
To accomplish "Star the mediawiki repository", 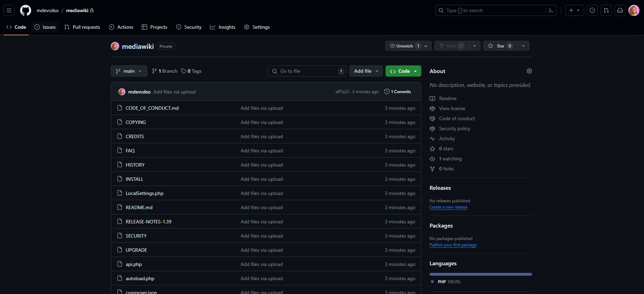I will 500,46.
